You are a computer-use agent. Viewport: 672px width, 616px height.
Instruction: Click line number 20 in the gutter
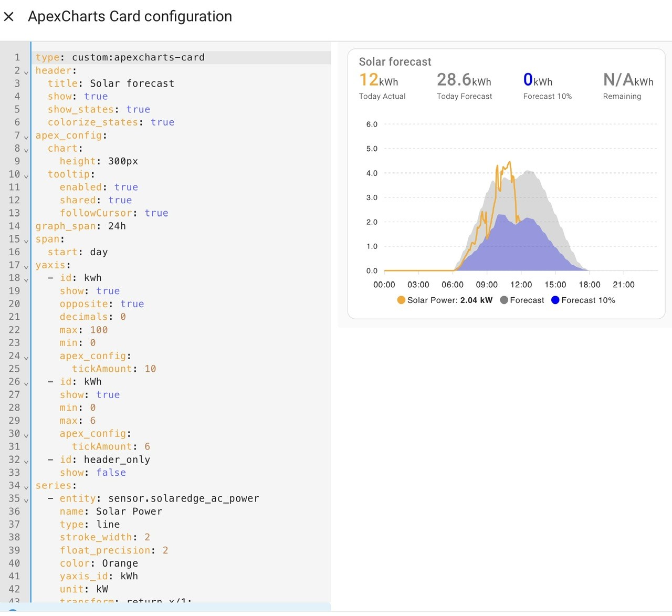click(14, 304)
